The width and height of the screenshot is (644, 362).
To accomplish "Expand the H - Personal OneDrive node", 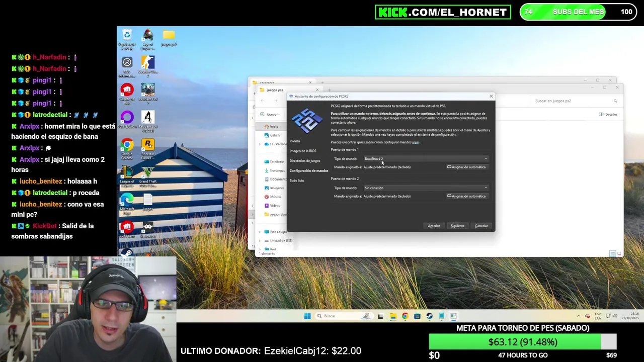I will pos(260,144).
